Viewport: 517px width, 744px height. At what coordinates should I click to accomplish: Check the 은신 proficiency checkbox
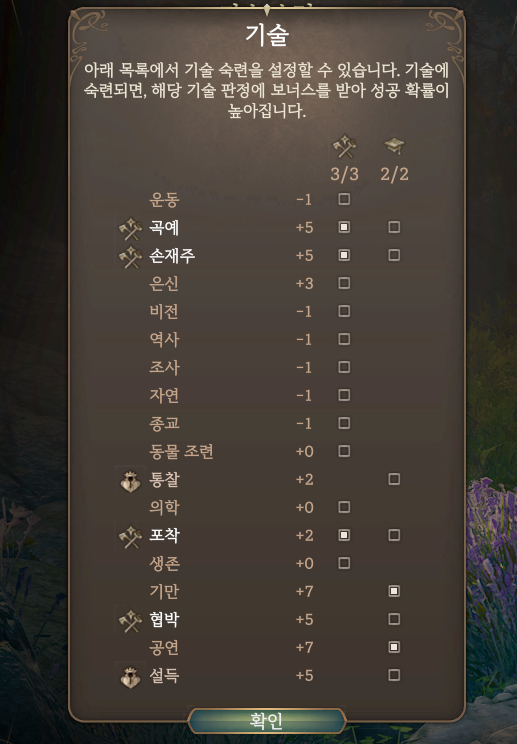tap(344, 283)
